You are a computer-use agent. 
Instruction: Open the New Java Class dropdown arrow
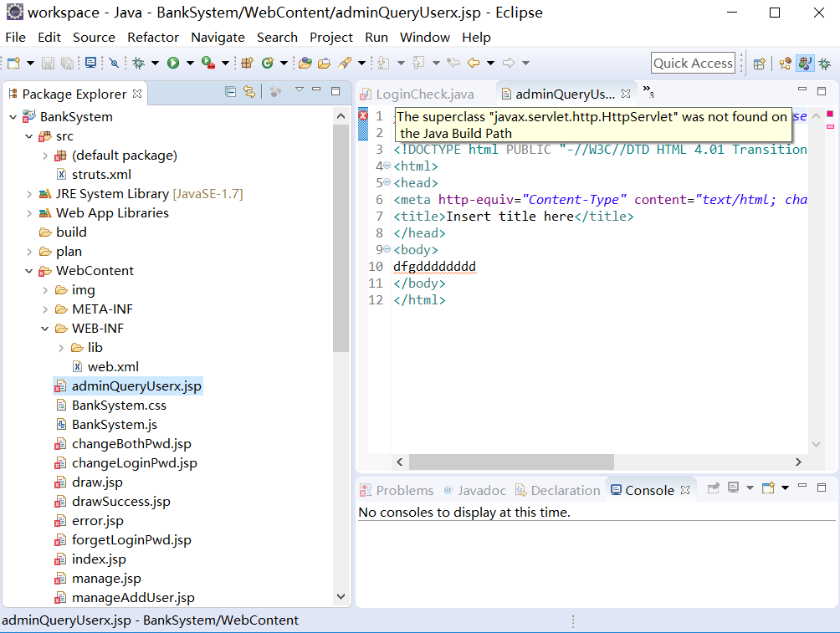click(x=284, y=64)
